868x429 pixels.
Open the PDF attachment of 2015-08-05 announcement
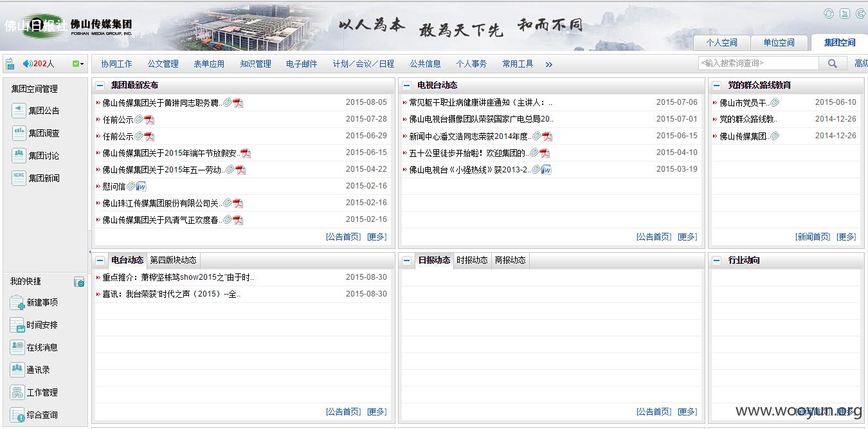tap(238, 103)
